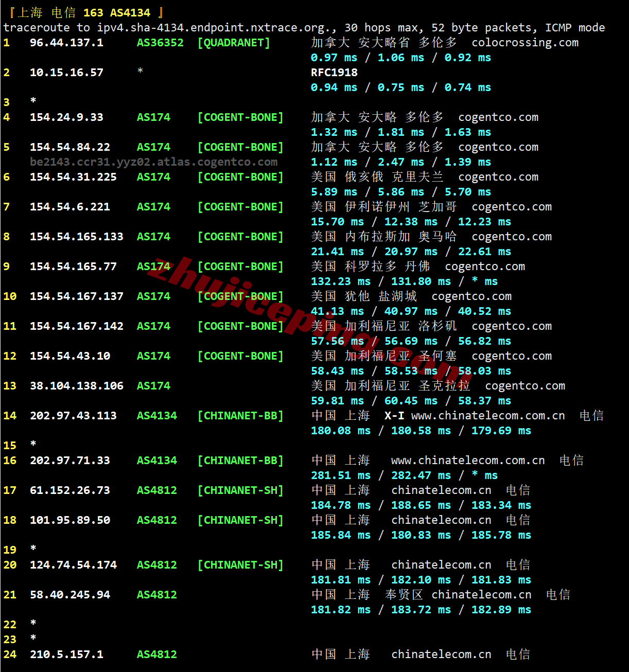Click the 上海 电信 163 AS4134 header
Viewport: 629px width, 672px height.
pyautogui.click(x=84, y=12)
